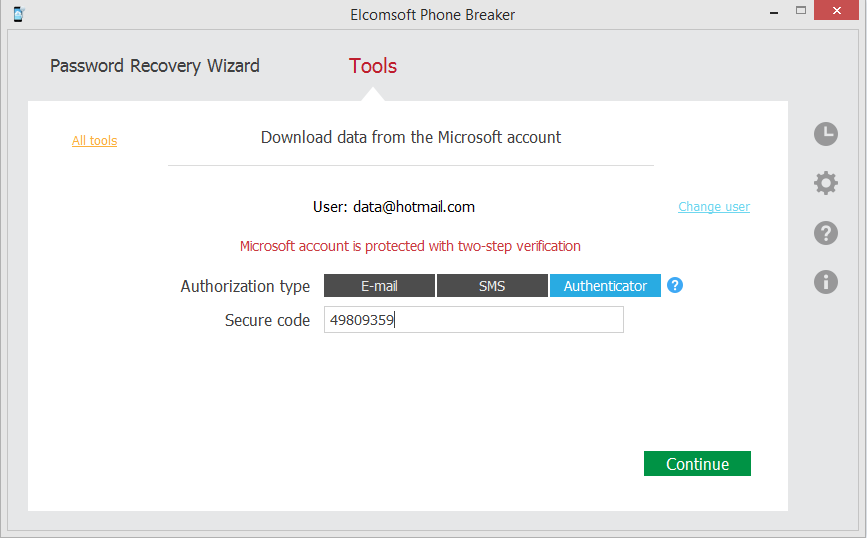This screenshot has width=867, height=538.
Task: Click the user email data@hotmail.com
Action: pos(414,207)
